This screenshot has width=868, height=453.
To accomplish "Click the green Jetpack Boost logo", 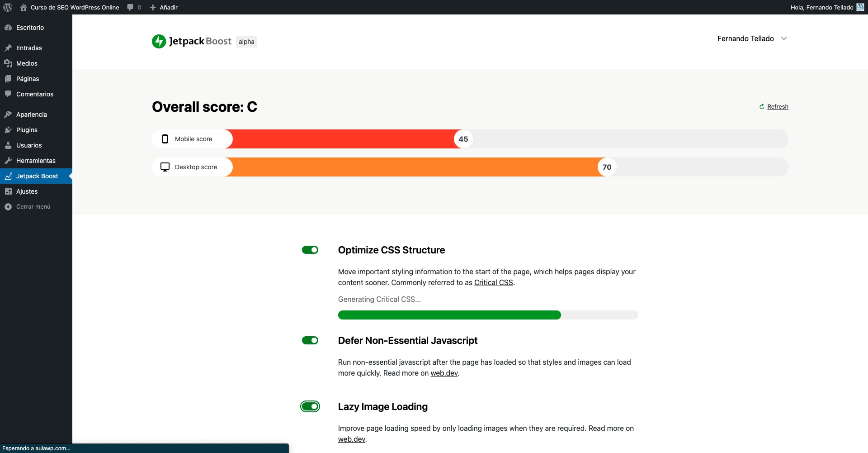I will coord(159,41).
